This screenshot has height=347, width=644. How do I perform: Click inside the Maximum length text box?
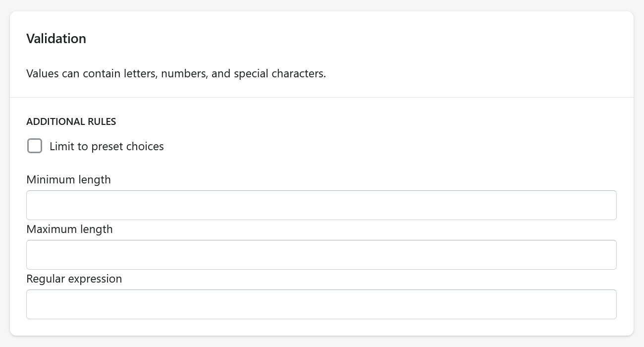coord(322,255)
